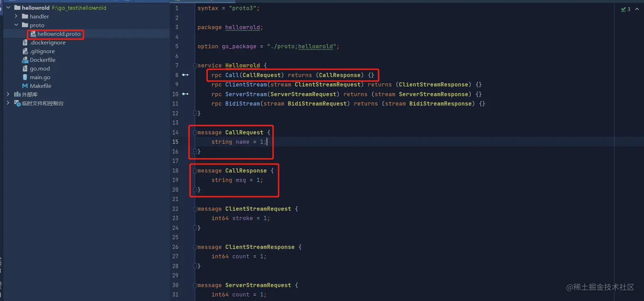
Task: Fold the ClientStreamRequest message on line 22
Action: tap(195, 209)
